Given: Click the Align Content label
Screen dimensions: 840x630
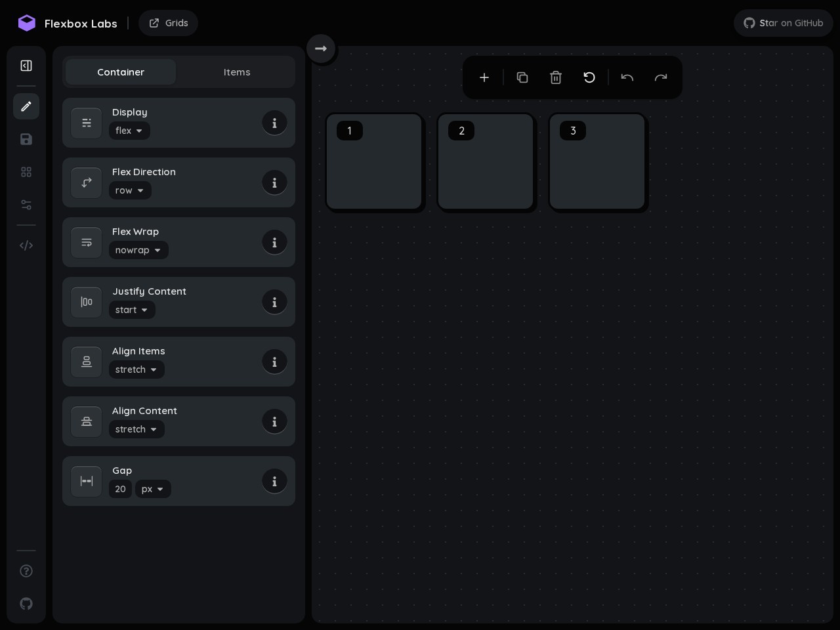Looking at the screenshot, I should click(144, 411).
